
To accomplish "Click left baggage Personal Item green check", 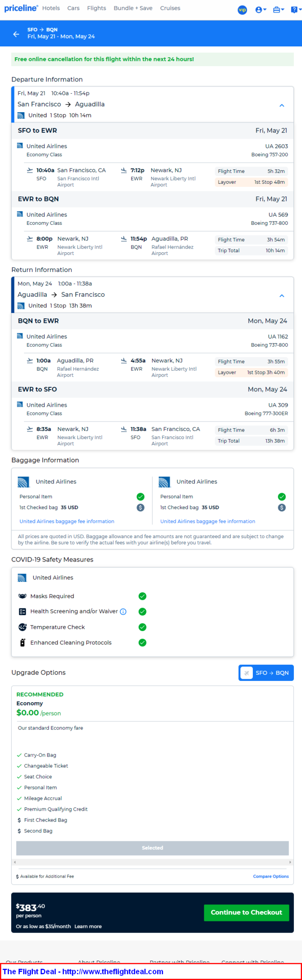I will pos(141,497).
